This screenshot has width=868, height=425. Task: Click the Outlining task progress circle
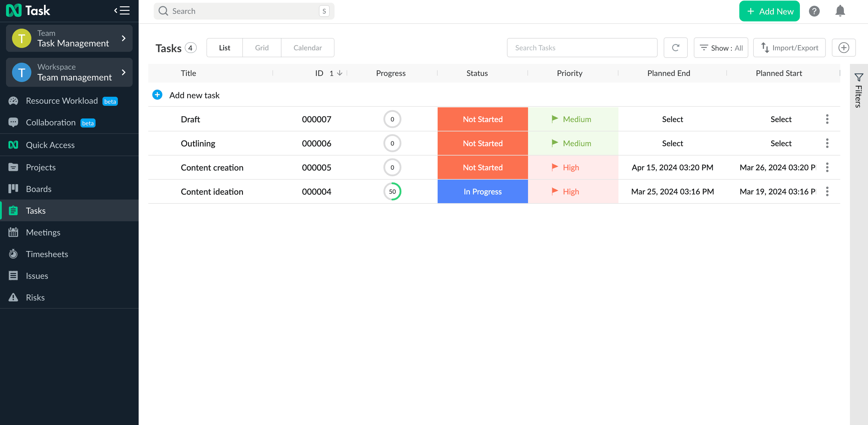[x=392, y=143]
